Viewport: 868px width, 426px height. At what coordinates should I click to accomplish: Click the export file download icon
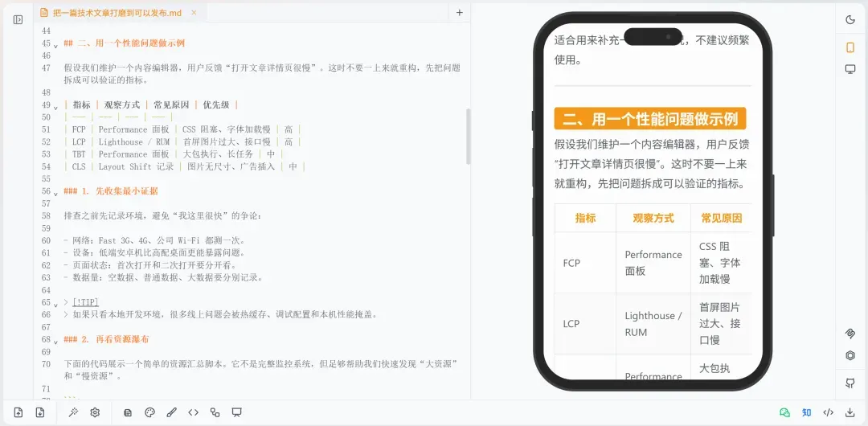[40, 412]
